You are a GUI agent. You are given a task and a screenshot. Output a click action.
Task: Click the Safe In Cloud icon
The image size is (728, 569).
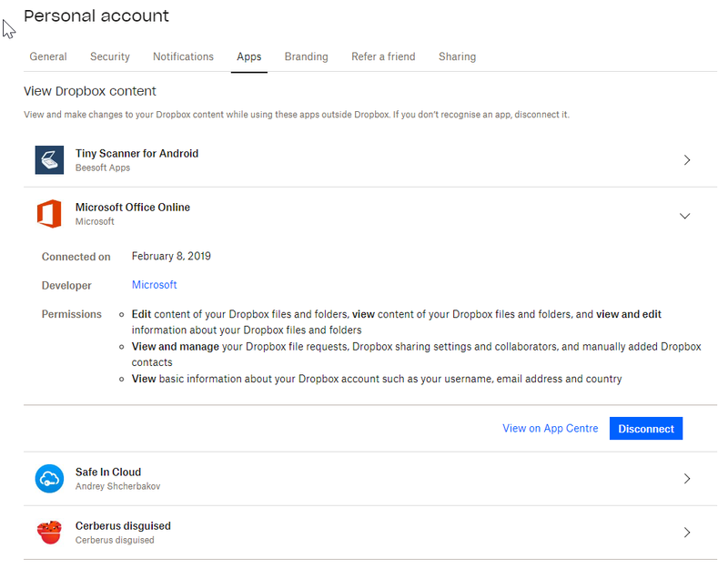click(49, 479)
